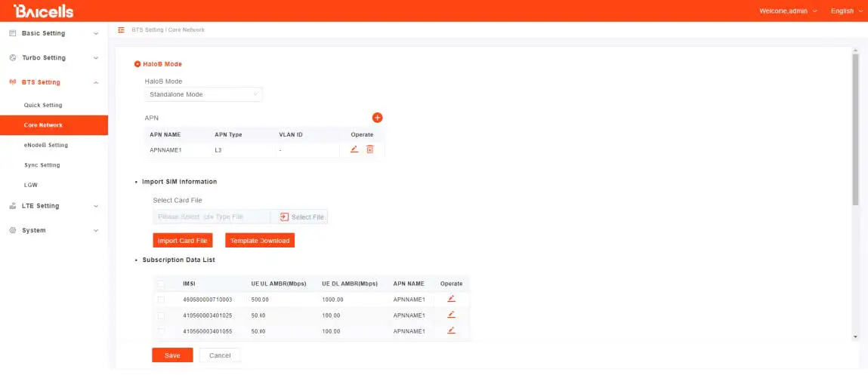Click the Subscription Data List heading
The image size is (868, 375).
(x=178, y=260)
